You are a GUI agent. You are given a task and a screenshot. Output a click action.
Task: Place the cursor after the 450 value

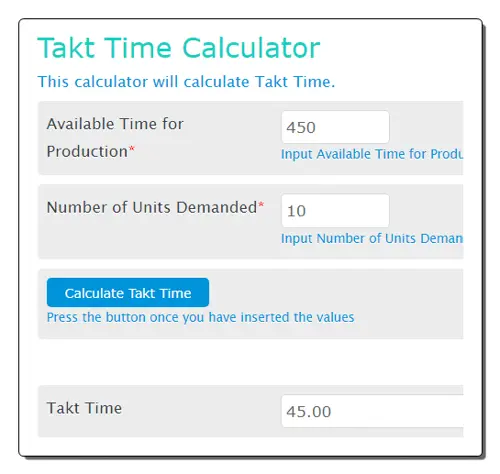pos(317,127)
